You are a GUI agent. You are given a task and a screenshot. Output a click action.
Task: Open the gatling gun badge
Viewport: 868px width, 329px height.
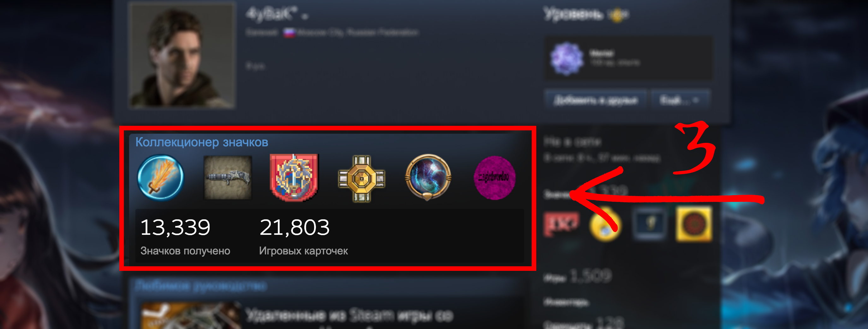tap(228, 178)
